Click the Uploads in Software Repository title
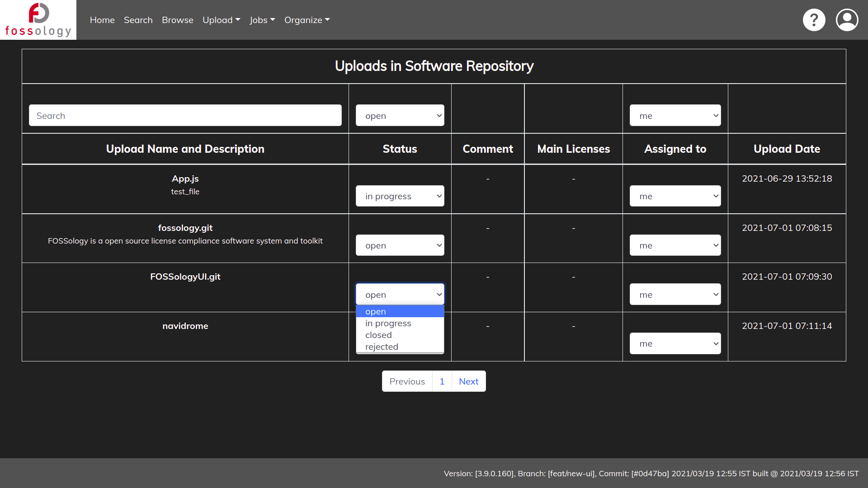The height and width of the screenshot is (488, 868). click(x=434, y=66)
